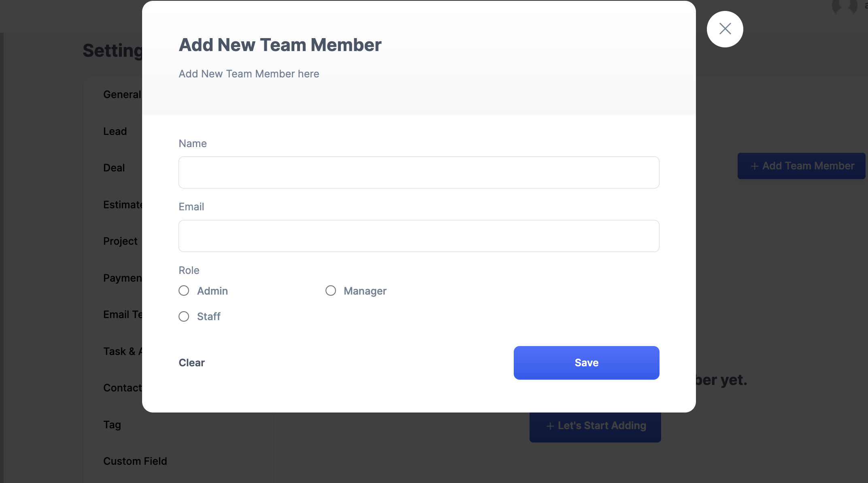Open Custom Field settings

pyautogui.click(x=135, y=461)
